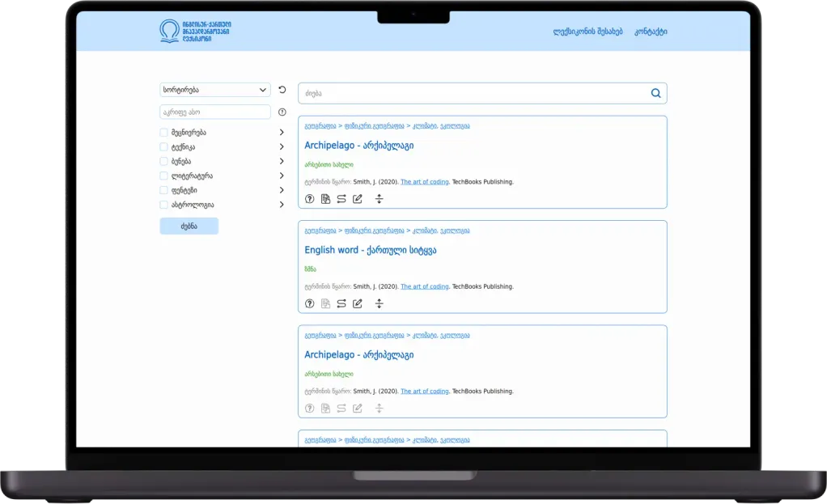
Task: Click the magnifier icon in search bar
Action: 655,93
